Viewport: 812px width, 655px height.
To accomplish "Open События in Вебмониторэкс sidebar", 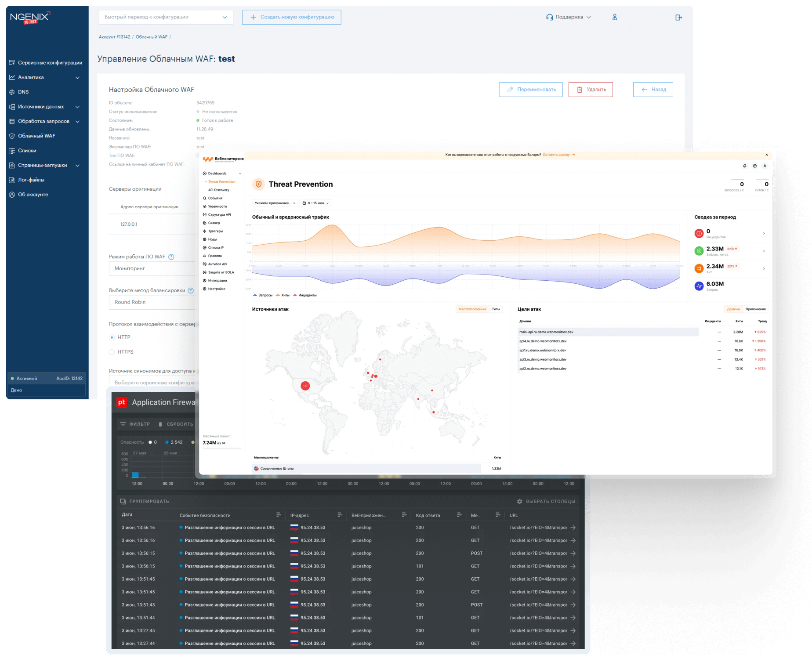I will click(x=213, y=198).
